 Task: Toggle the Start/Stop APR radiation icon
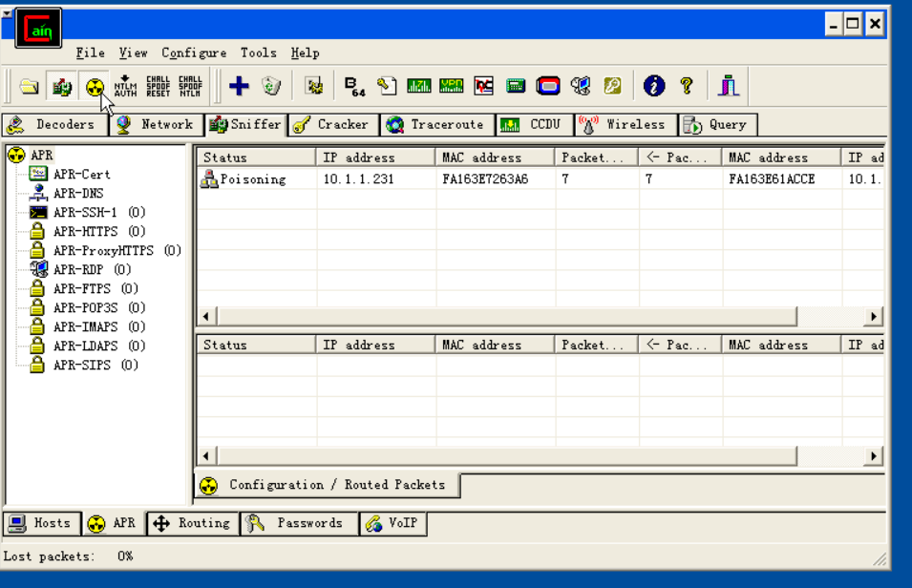95,87
